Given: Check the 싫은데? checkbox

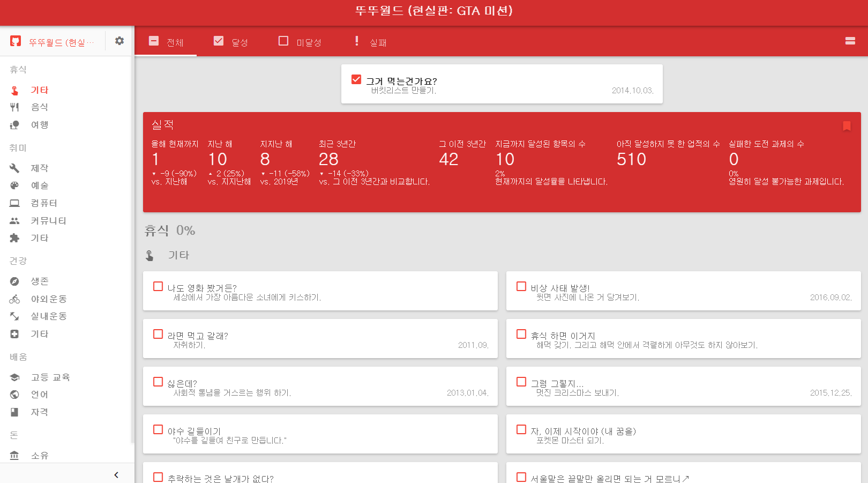Looking at the screenshot, I should (x=158, y=382).
